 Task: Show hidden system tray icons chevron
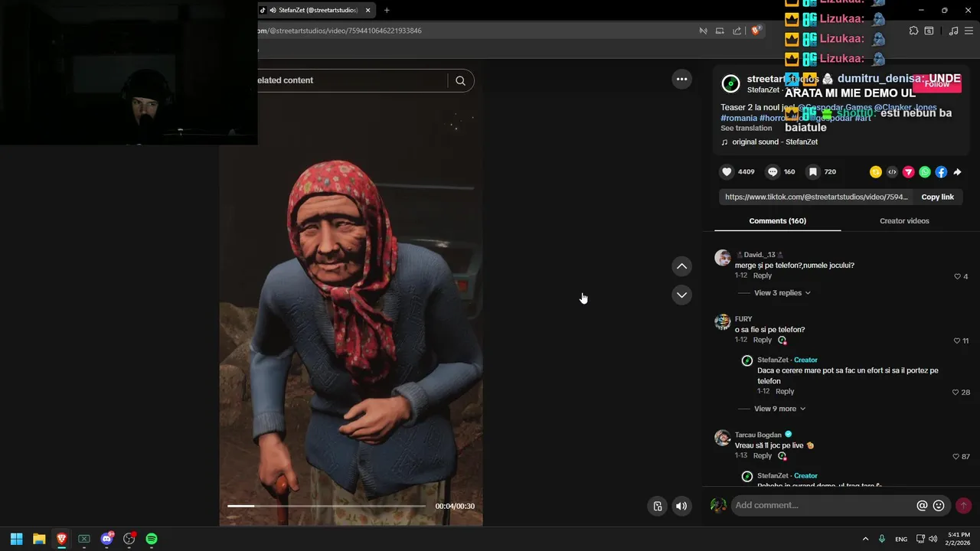865,539
